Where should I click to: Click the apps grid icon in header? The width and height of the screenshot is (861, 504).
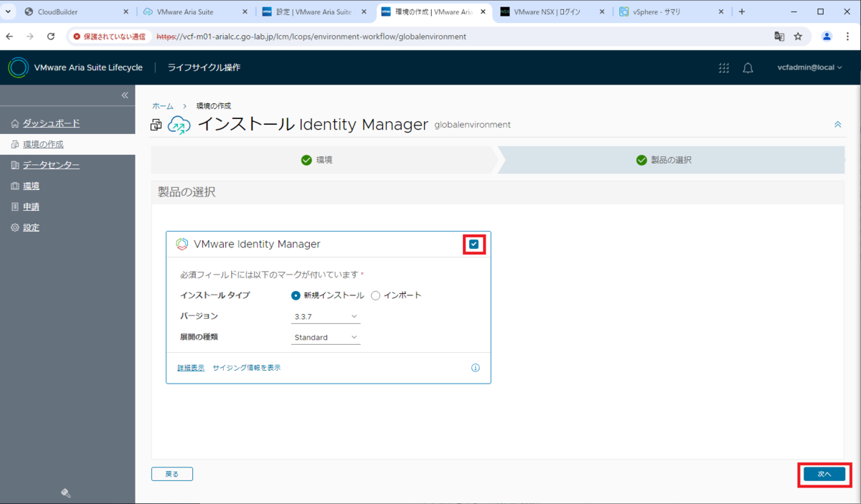point(724,67)
